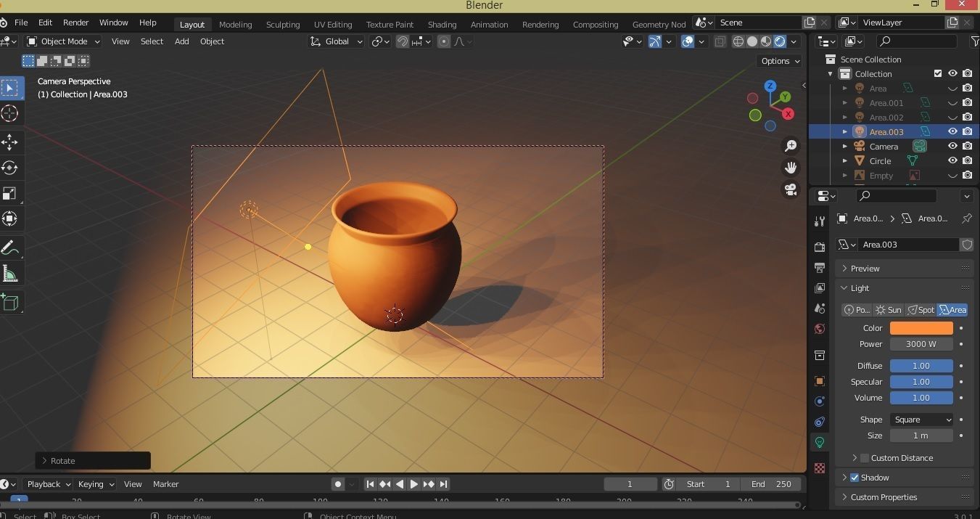Open the Texture properties tab
The height and width of the screenshot is (519, 980).
click(x=820, y=468)
